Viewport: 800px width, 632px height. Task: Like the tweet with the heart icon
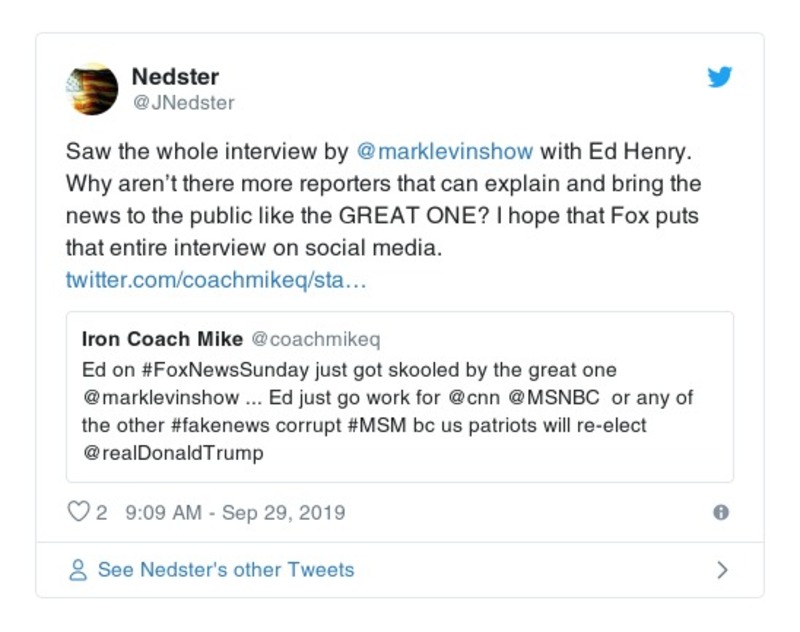tap(77, 512)
